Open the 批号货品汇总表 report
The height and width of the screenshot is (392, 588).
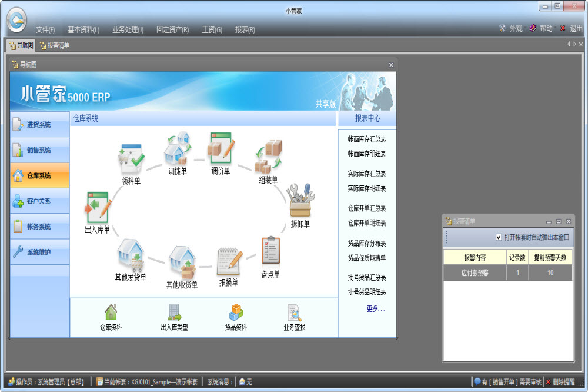click(367, 277)
